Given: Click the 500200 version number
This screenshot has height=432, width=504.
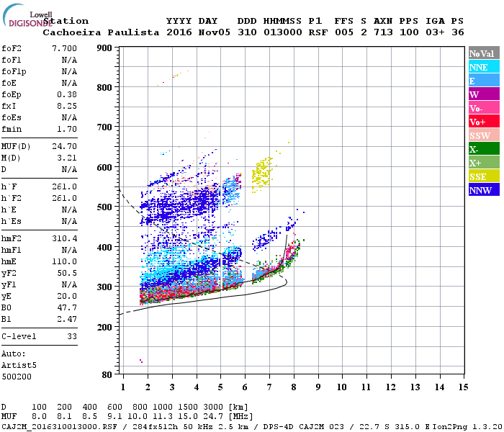Looking at the screenshot, I should pyautogui.click(x=17, y=377).
